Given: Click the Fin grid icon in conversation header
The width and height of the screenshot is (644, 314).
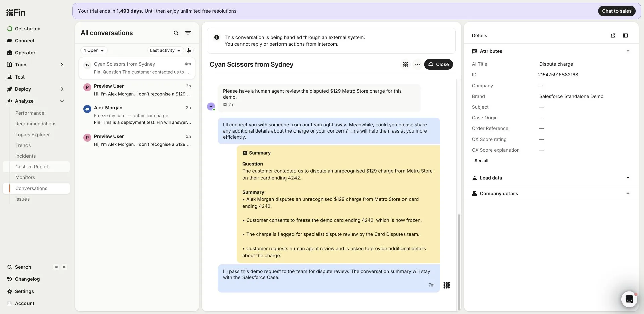Looking at the screenshot, I should pyautogui.click(x=405, y=64).
